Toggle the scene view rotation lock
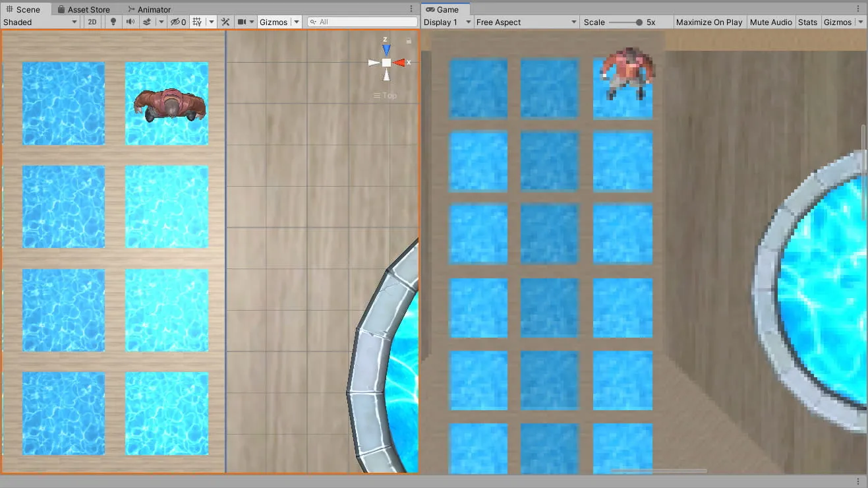The height and width of the screenshot is (488, 868). [409, 41]
